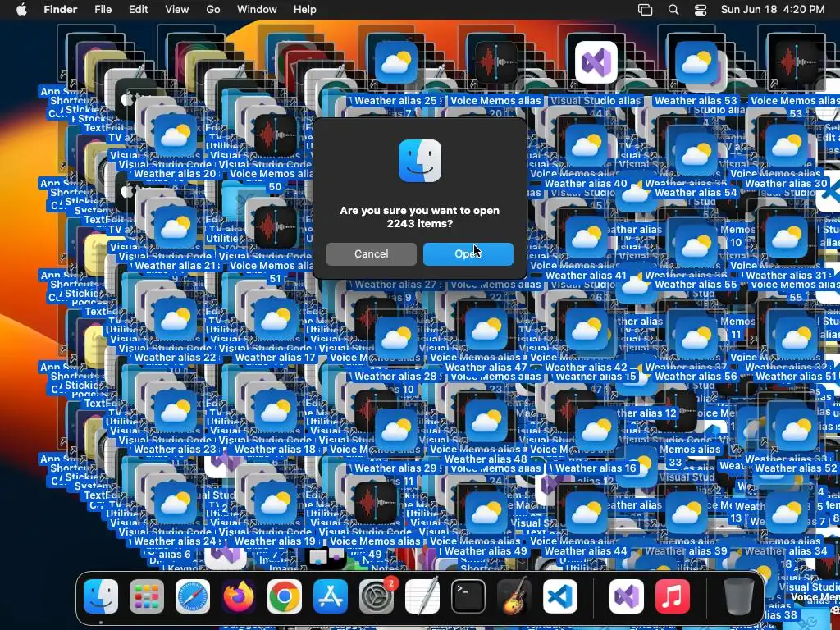Select the Weather alias 42 icon

586,330
